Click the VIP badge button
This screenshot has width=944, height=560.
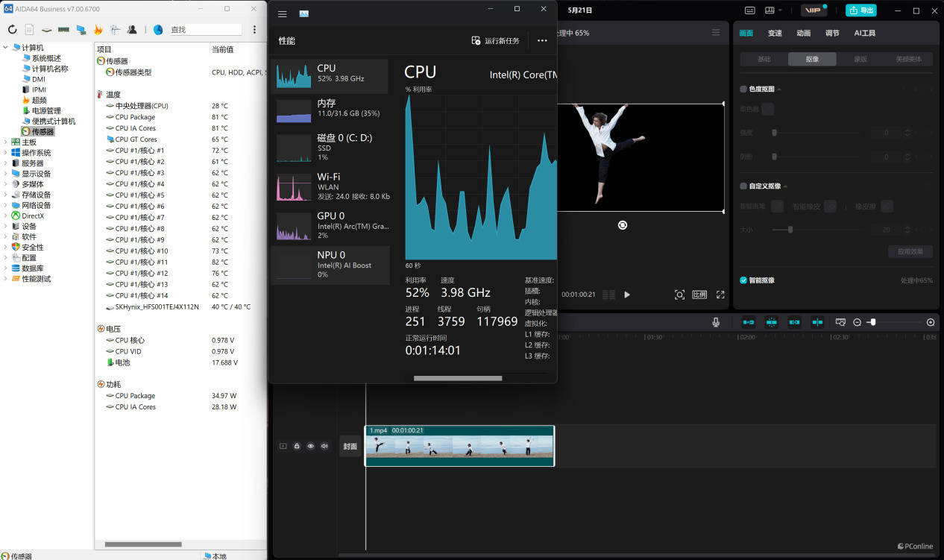click(x=814, y=10)
